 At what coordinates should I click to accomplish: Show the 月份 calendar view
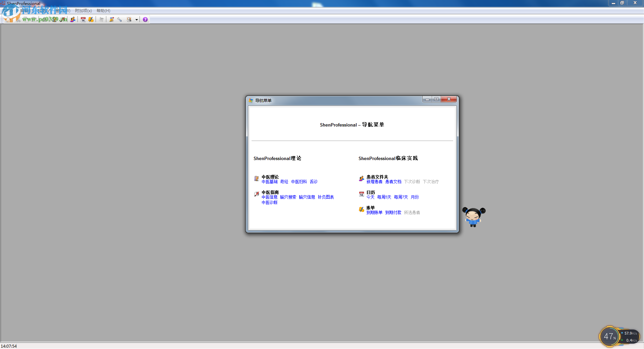pyautogui.click(x=415, y=197)
